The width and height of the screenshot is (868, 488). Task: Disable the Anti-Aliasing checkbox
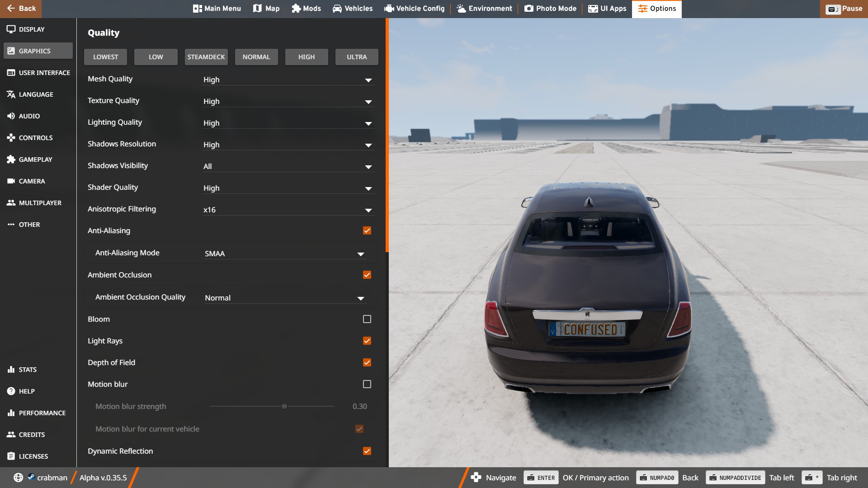click(367, 230)
